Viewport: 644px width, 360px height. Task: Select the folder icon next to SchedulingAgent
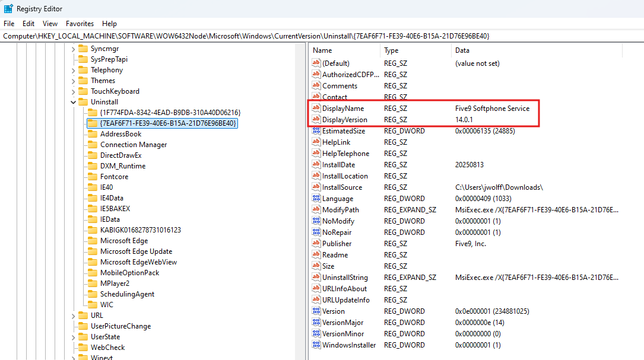click(92, 294)
